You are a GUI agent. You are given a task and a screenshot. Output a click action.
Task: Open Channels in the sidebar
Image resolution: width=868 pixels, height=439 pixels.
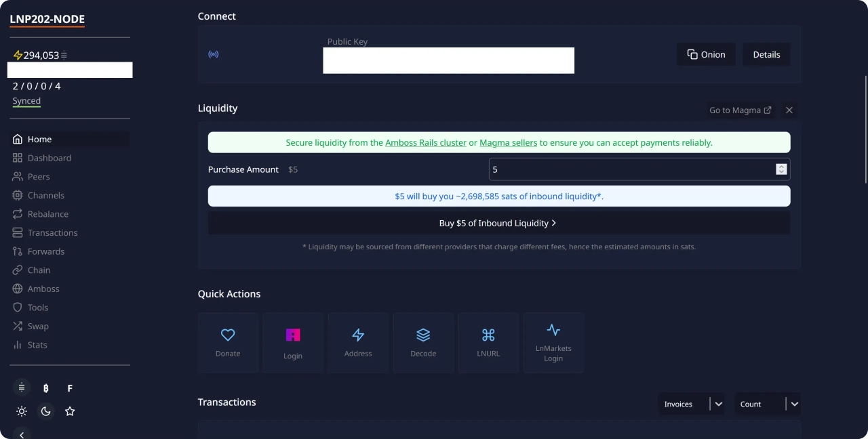coord(45,195)
